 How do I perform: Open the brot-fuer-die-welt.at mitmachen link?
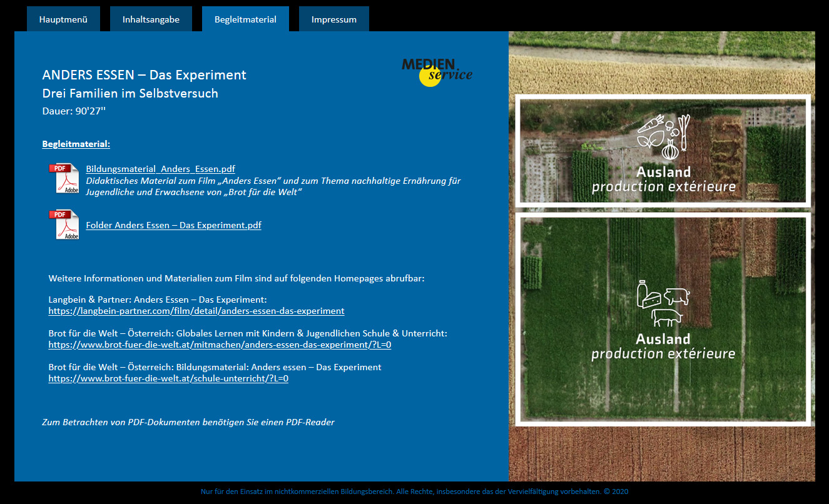pos(220,345)
